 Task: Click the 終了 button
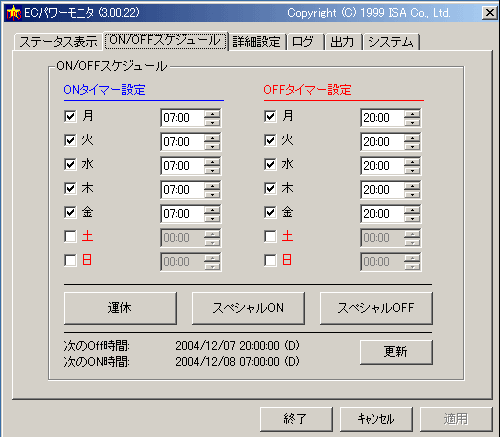click(296, 419)
